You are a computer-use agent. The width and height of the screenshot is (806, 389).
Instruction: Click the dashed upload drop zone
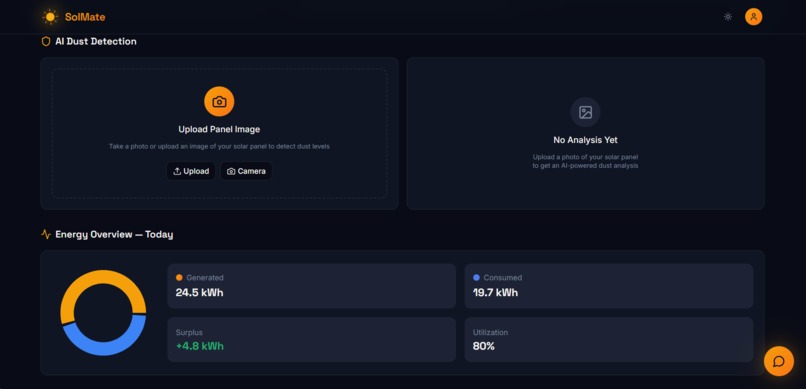pyautogui.click(x=219, y=134)
